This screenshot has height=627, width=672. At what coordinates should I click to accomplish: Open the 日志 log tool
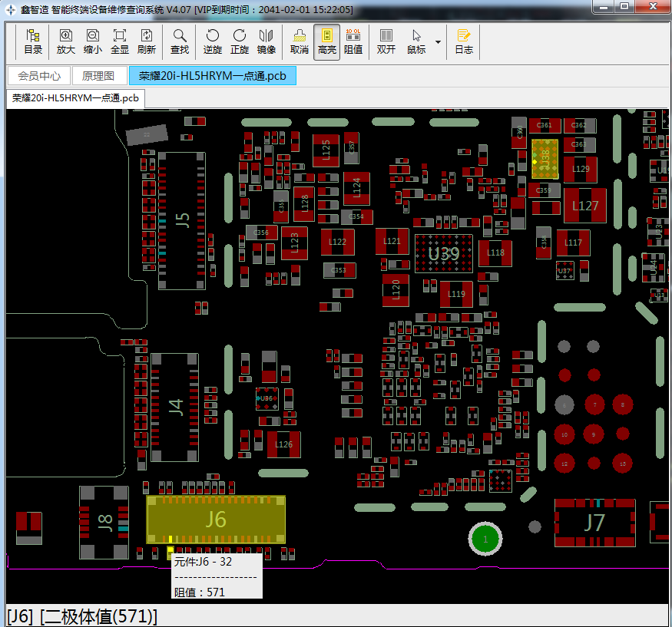(x=464, y=41)
